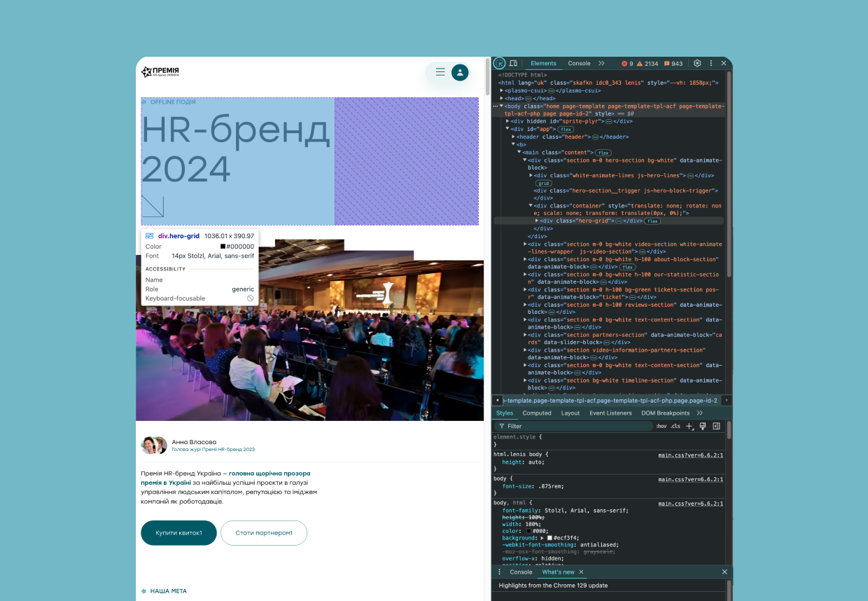
Task: Expand the hero-grid div node
Action: tap(536, 221)
